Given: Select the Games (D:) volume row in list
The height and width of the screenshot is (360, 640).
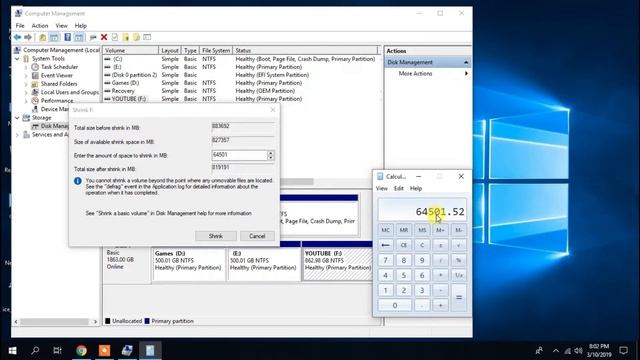Looking at the screenshot, I should [241, 83].
